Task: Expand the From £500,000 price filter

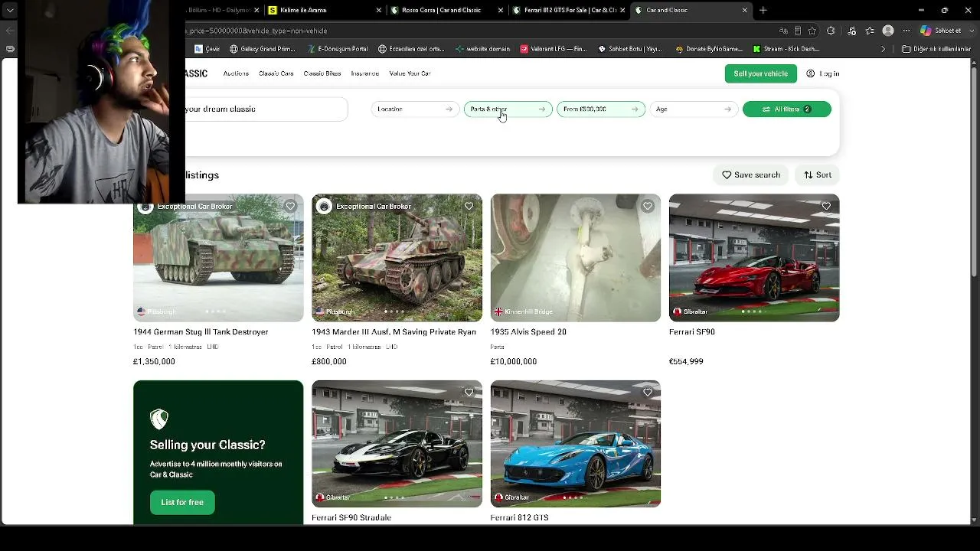Action: tap(601, 109)
